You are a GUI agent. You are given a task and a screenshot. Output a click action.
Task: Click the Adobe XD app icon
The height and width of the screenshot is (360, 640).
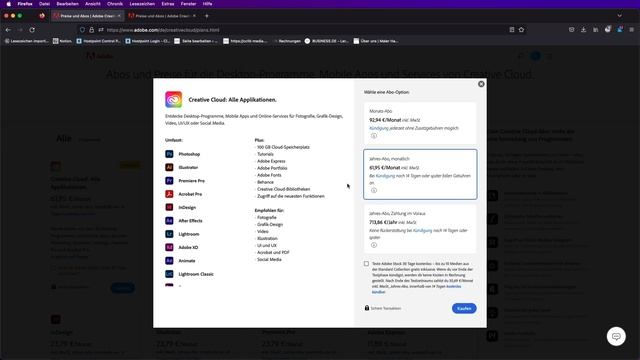pos(169,247)
